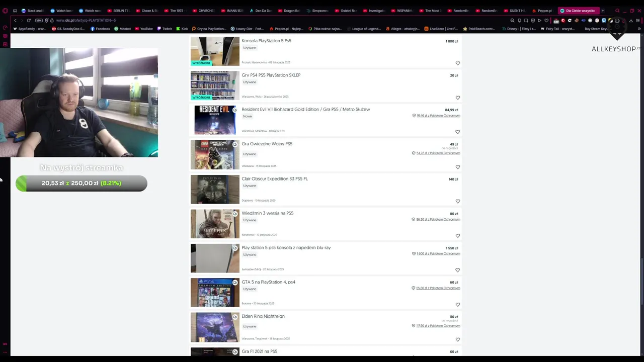Switch to the SILENT HILL tab
The height and width of the screenshot is (362, 644).
(x=514, y=11)
